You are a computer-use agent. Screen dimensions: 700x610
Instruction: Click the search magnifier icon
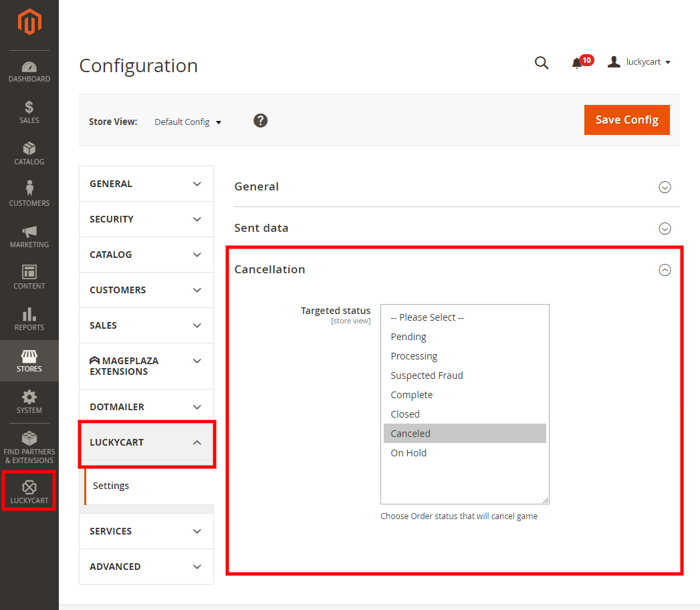point(542,63)
